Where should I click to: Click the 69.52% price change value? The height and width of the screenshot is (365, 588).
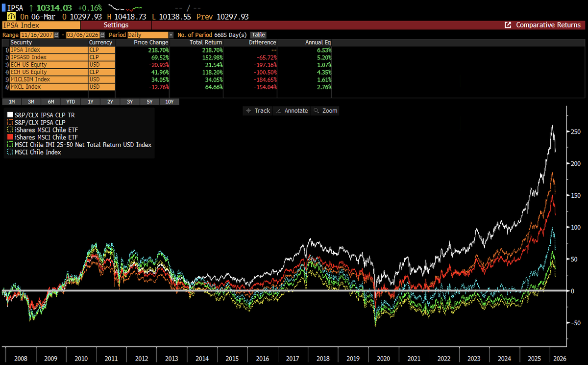[159, 57]
